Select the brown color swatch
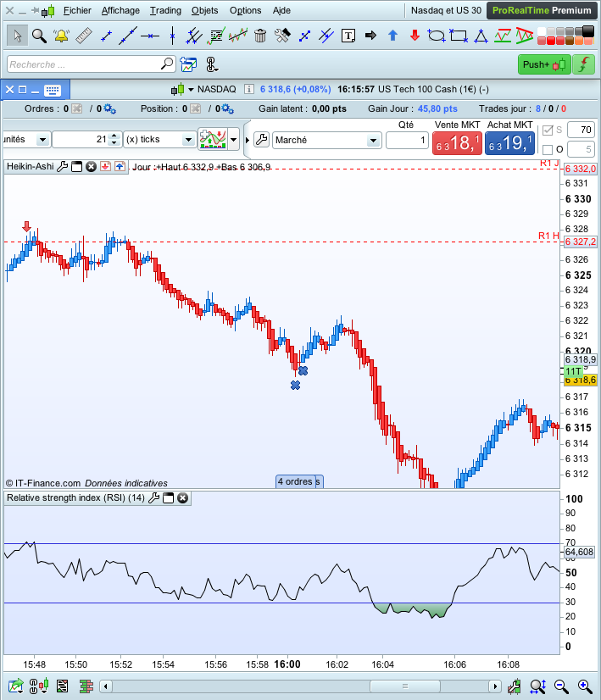Image resolution: width=601 pixels, height=700 pixels. (570, 41)
